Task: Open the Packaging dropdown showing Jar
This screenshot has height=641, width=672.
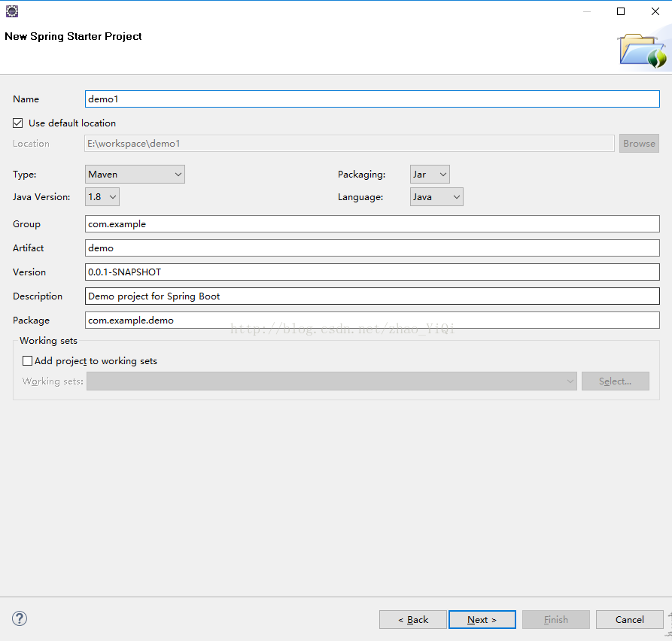Action: coord(430,175)
